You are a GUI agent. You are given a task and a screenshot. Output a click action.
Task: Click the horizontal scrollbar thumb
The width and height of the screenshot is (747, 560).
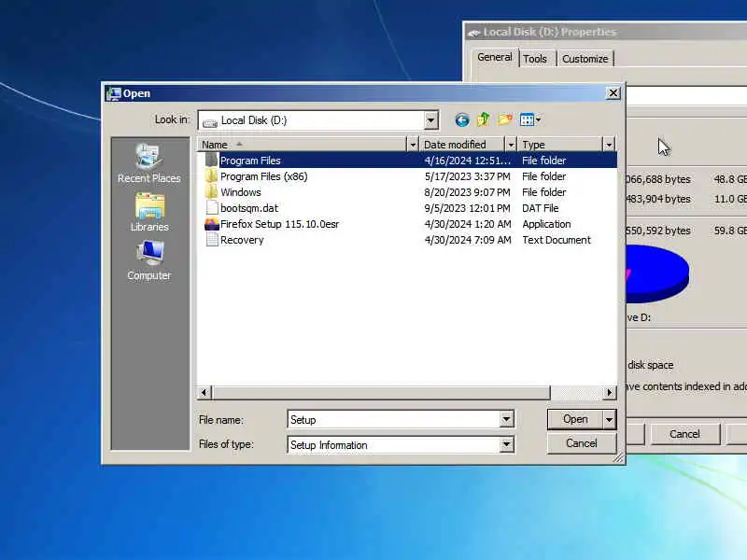381,392
